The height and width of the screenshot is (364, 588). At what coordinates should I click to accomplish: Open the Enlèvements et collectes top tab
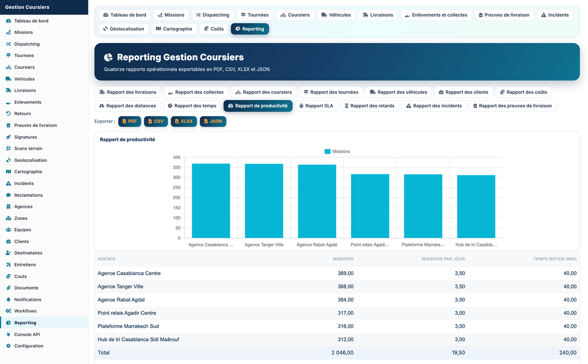[436, 15]
